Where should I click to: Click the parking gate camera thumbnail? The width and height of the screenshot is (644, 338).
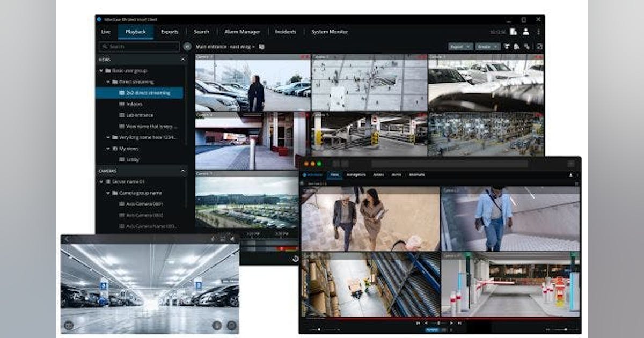(x=510, y=284)
